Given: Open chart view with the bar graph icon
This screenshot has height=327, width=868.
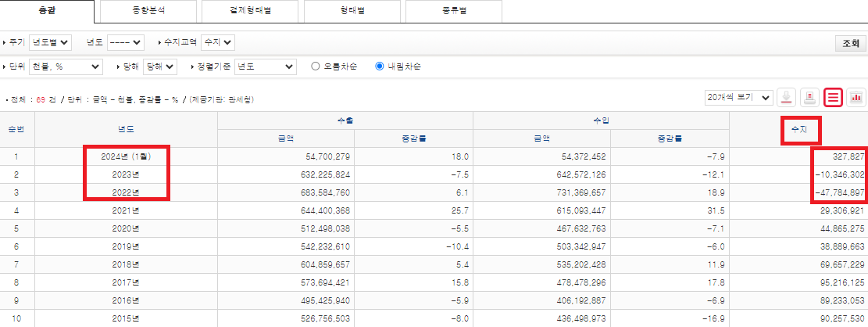Looking at the screenshot, I should coord(856,97).
